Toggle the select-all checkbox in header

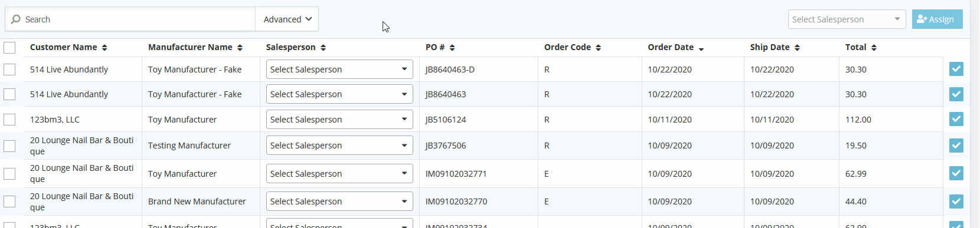click(9, 47)
